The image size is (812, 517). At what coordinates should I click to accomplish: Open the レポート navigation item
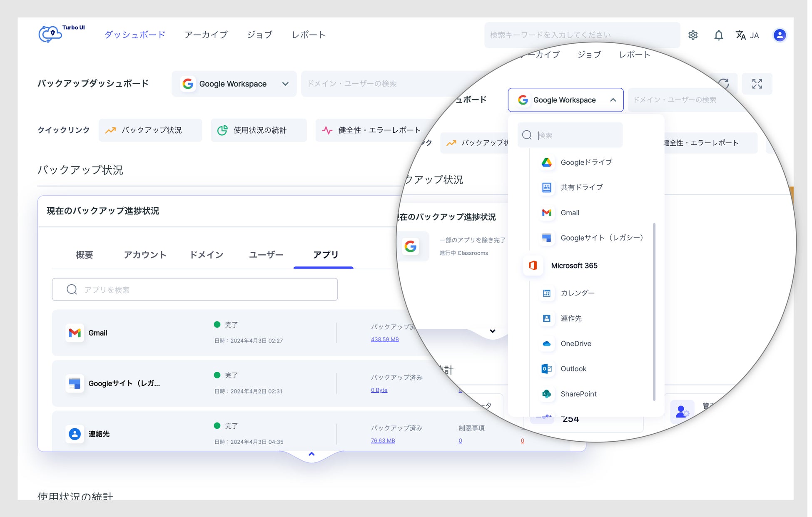pyautogui.click(x=309, y=35)
